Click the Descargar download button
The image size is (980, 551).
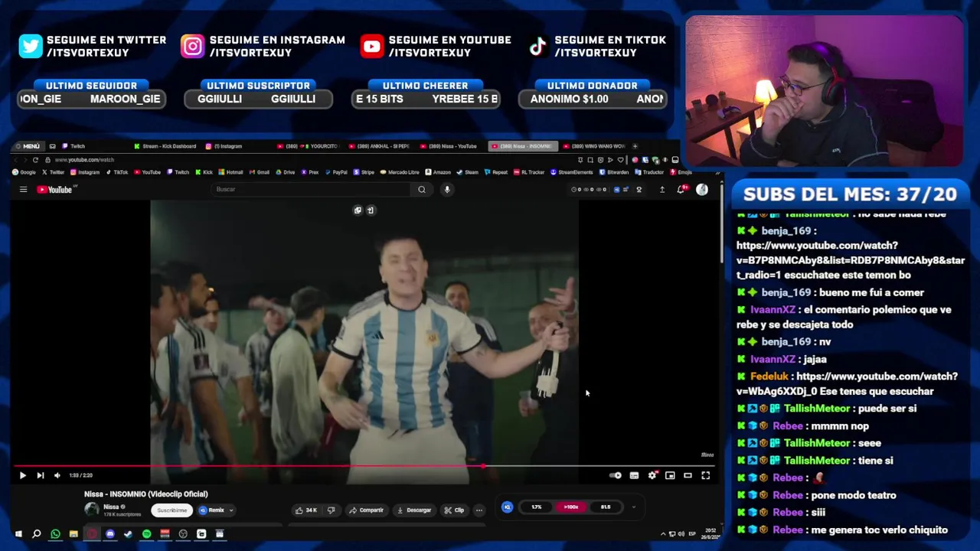[414, 510]
